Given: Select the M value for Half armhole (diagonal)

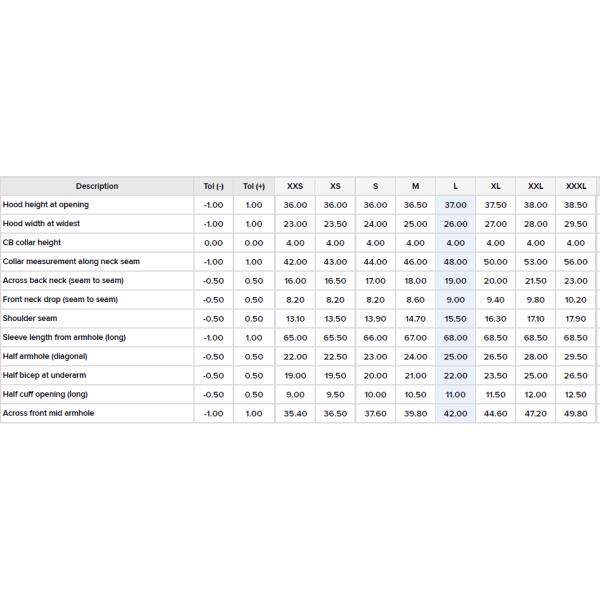Looking at the screenshot, I should (x=415, y=357).
